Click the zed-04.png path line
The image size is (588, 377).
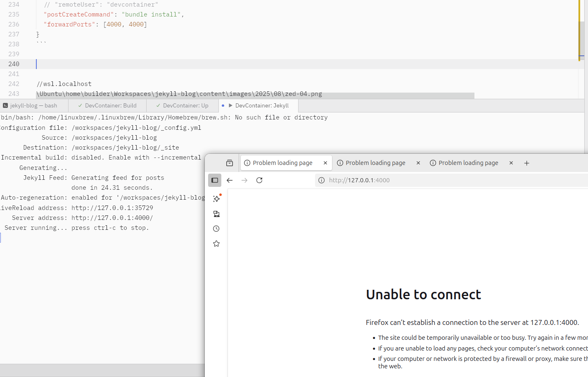(179, 94)
